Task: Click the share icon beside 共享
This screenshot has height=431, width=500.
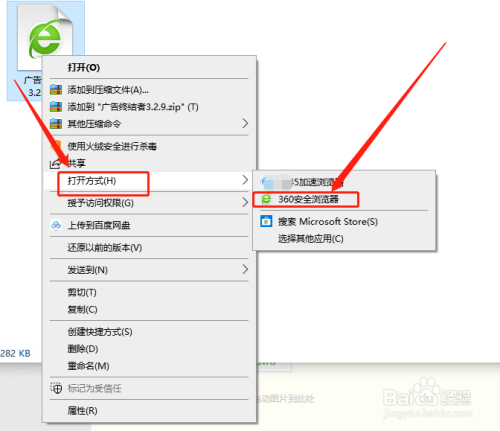Action: [55, 164]
